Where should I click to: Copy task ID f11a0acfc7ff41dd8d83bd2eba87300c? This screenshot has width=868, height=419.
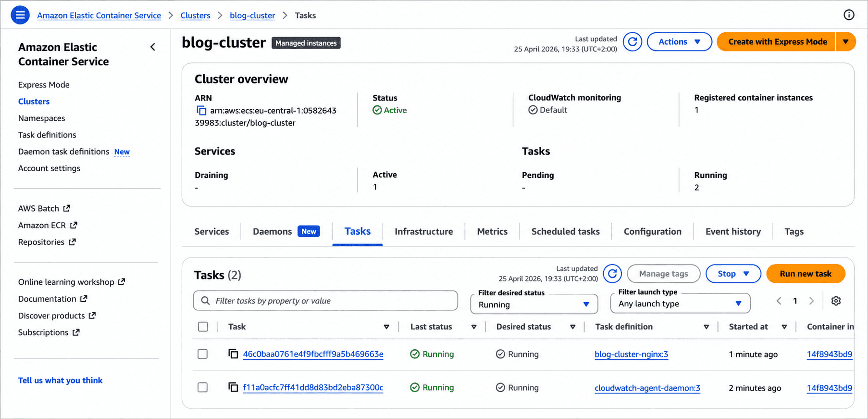[233, 387]
